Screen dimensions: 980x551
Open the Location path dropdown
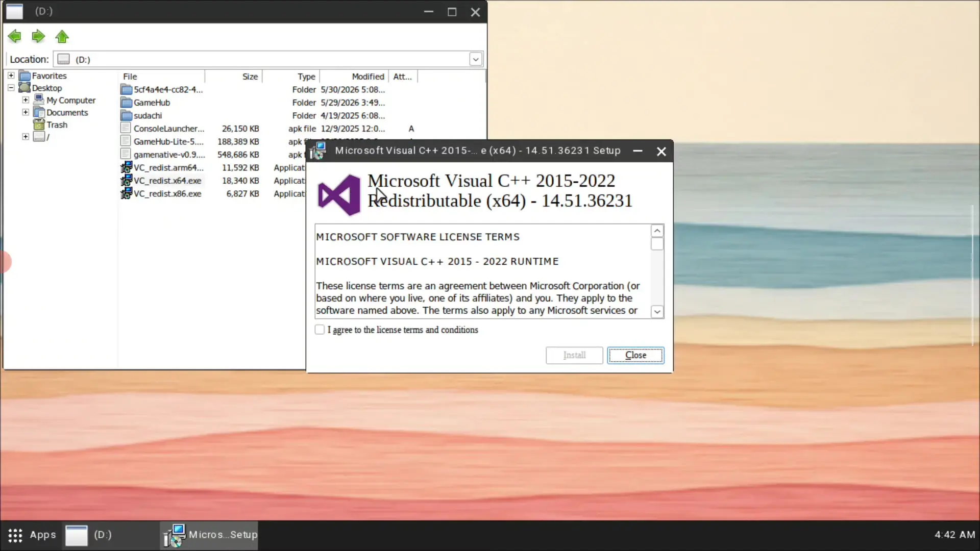pyautogui.click(x=475, y=59)
